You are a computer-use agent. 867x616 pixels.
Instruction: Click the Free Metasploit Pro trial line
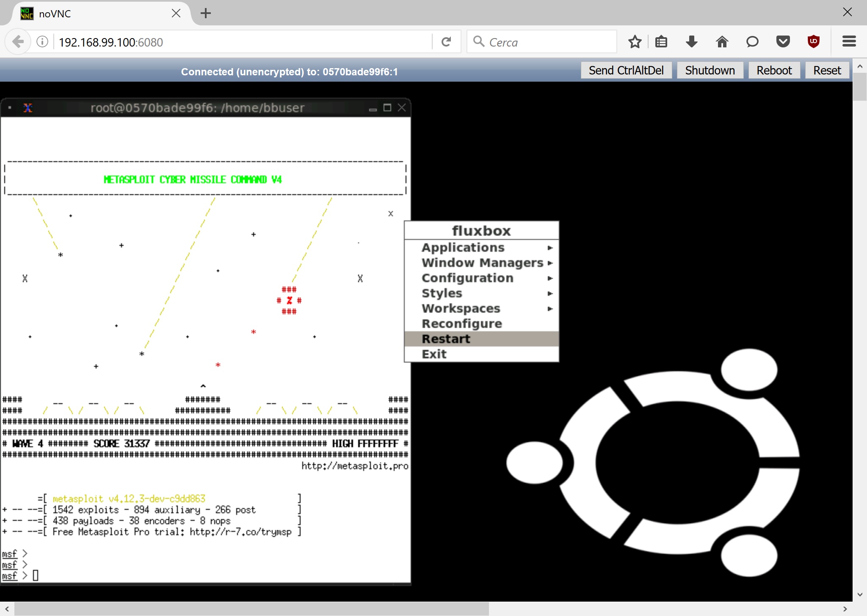point(172,532)
